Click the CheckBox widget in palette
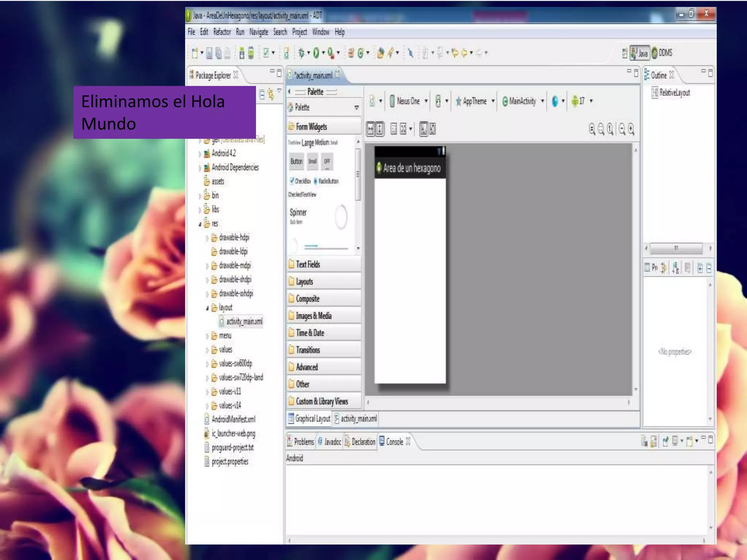 (x=299, y=181)
